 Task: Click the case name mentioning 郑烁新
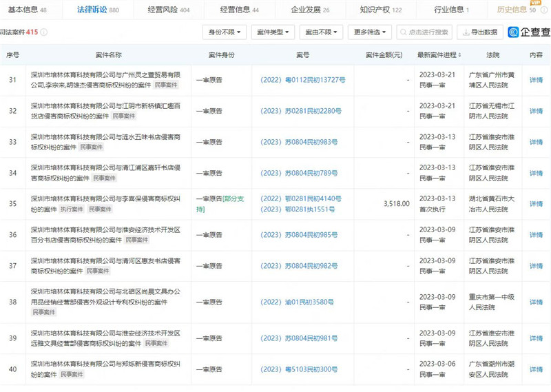(x=105, y=369)
